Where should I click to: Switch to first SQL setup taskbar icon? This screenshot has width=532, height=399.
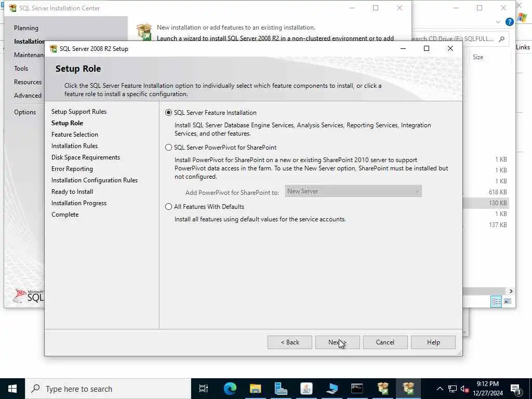[x=383, y=389]
